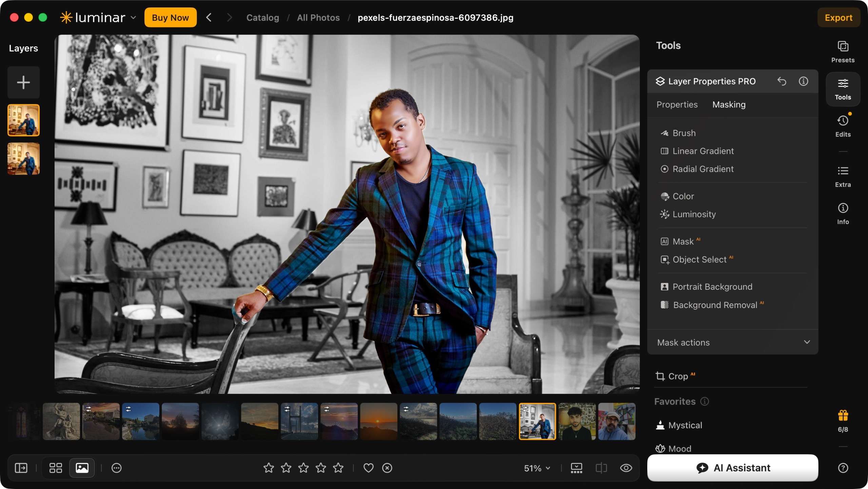The image size is (868, 489).
Task: Toggle the before/after compare split view
Action: [x=601, y=468]
